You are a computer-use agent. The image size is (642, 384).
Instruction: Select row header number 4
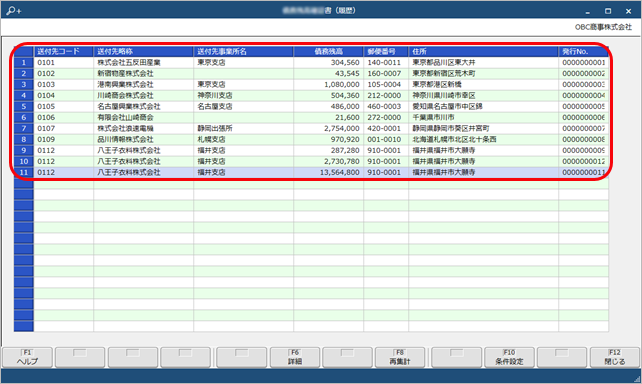[24, 96]
